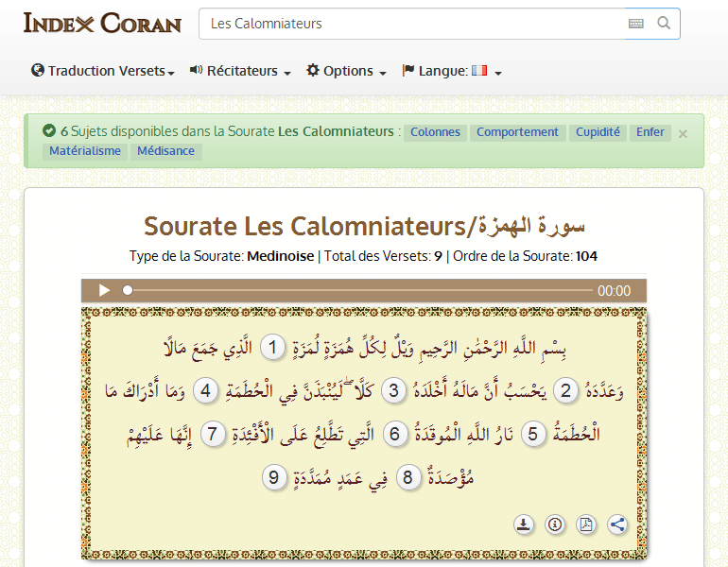This screenshot has width=728, height=567.
Task: Expand the Traduction Versets dropdown
Action: point(103,71)
